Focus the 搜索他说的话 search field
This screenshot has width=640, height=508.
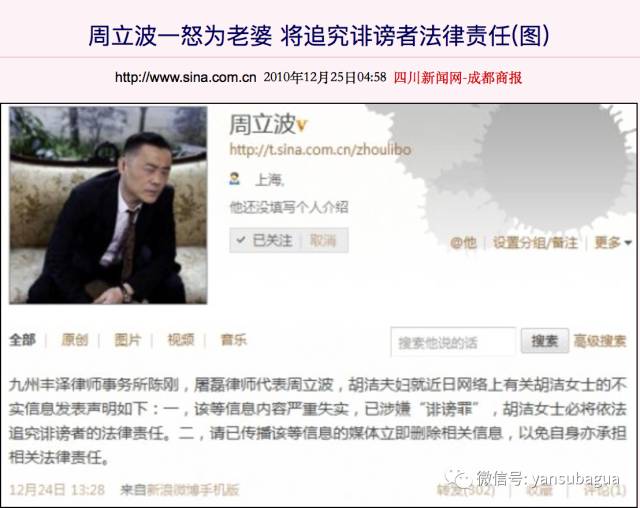click(453, 342)
